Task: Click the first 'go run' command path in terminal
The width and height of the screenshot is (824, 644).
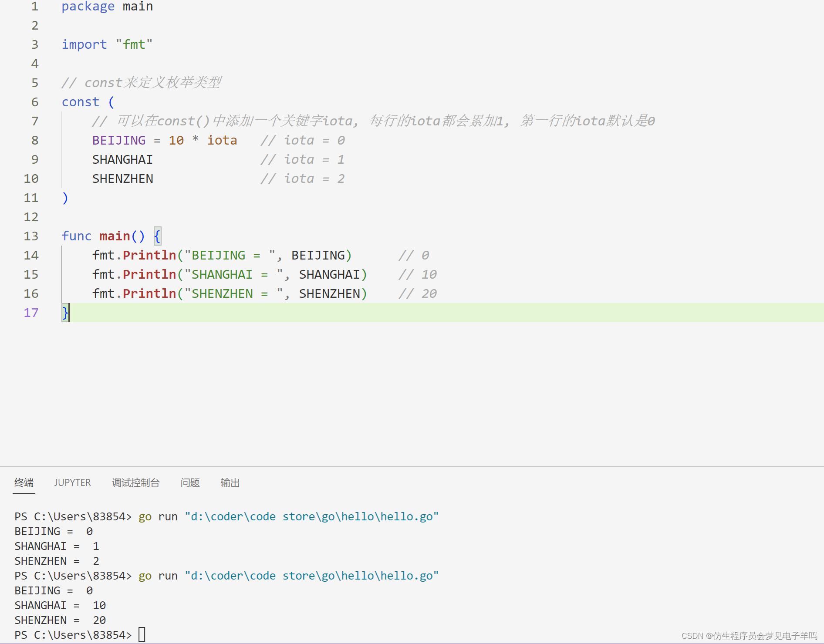Action: tap(311, 516)
